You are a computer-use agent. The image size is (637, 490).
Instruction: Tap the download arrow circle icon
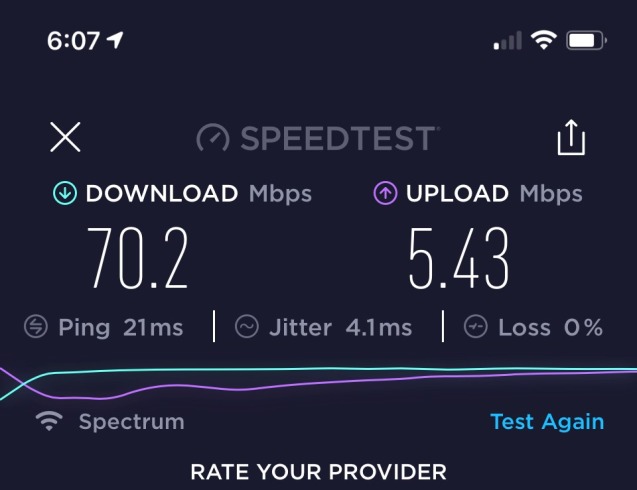[x=65, y=193]
